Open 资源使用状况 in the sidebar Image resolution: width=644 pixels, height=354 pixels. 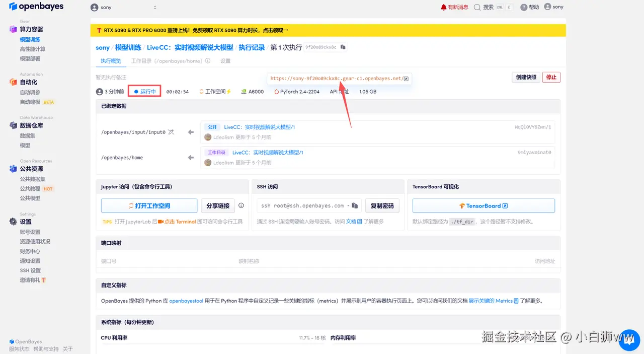click(35, 241)
